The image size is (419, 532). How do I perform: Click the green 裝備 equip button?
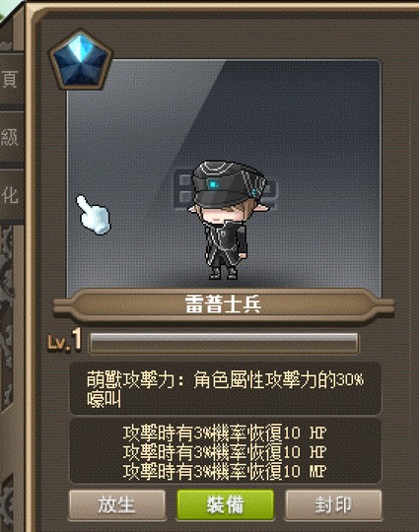click(225, 504)
